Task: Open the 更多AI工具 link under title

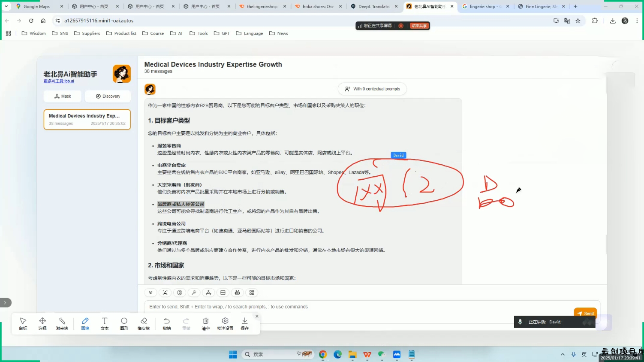Action: (59, 81)
